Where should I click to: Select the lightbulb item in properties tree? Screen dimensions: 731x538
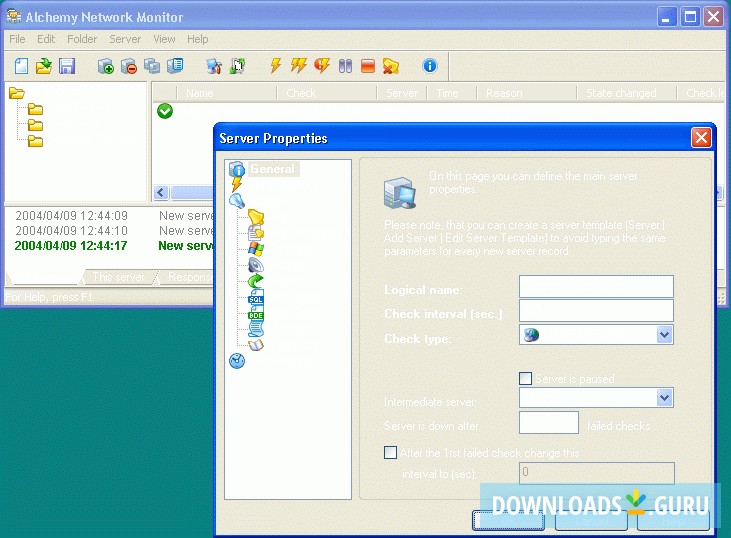[237, 201]
